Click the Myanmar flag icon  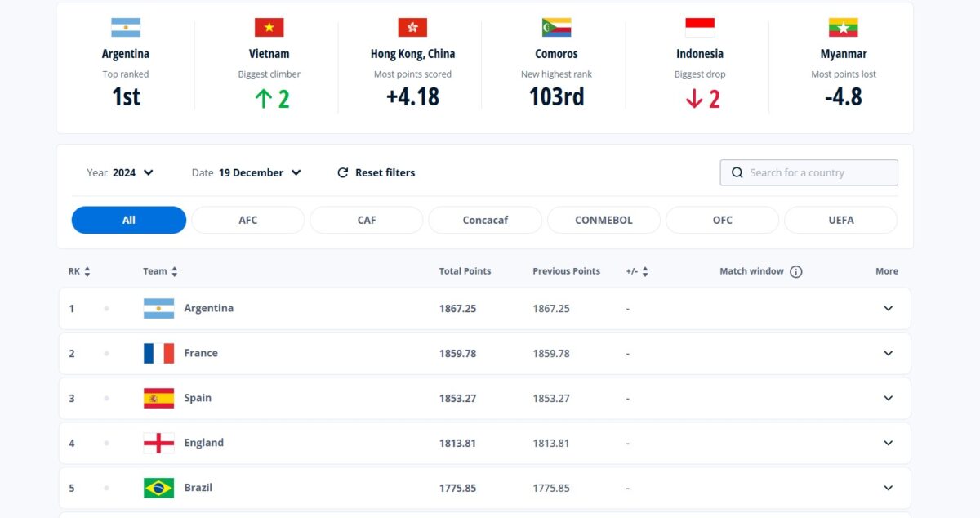(x=844, y=28)
